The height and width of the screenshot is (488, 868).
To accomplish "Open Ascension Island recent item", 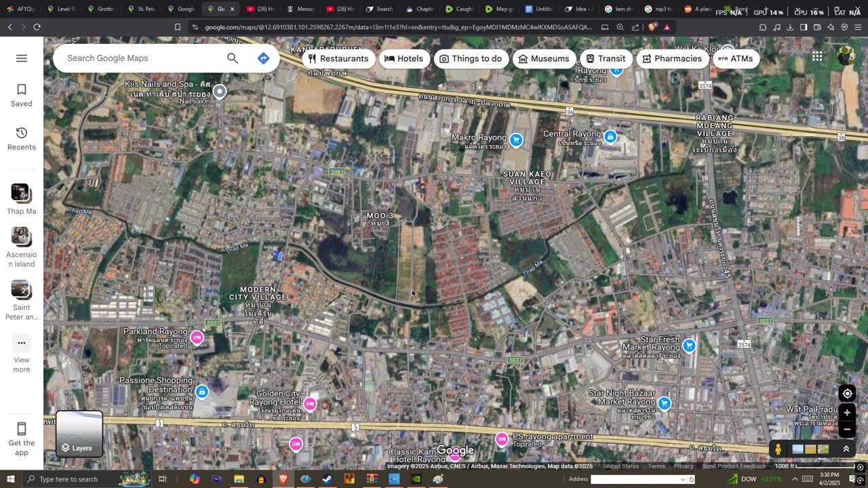I will 21,247.
